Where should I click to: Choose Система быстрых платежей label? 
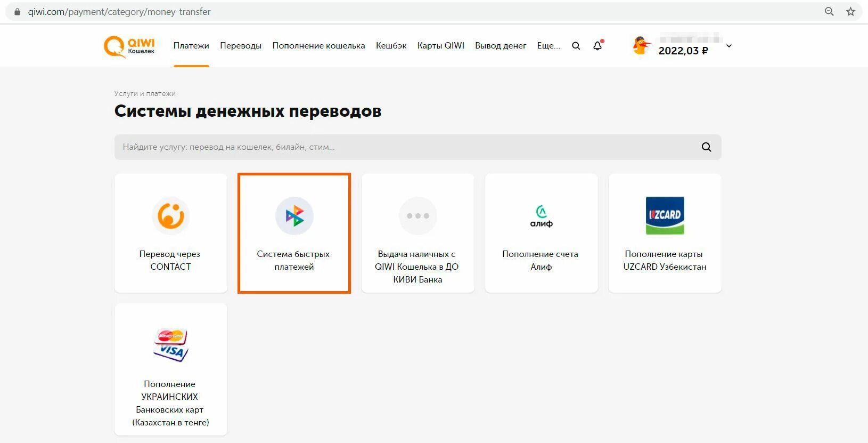click(293, 260)
